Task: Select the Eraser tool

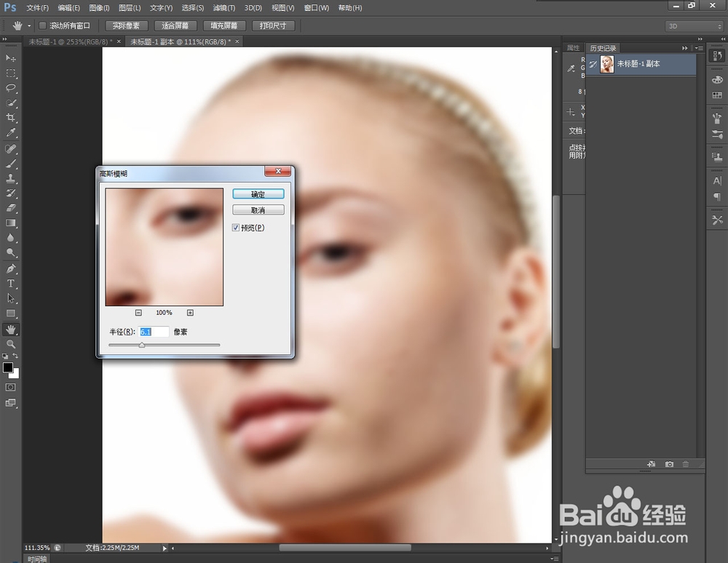Action: pyautogui.click(x=10, y=208)
